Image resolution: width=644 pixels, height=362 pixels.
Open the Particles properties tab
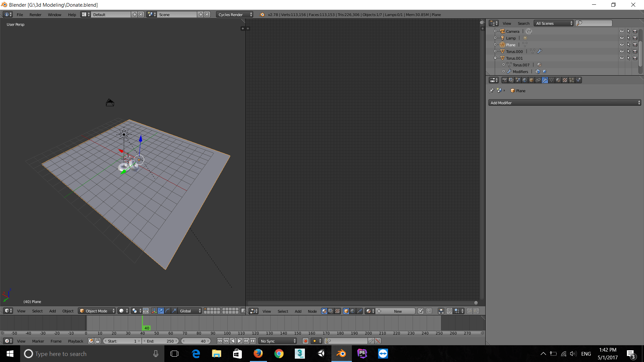(572, 80)
